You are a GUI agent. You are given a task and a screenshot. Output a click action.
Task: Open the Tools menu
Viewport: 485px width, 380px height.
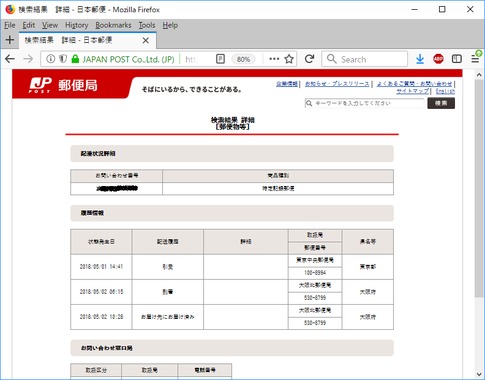coord(147,25)
